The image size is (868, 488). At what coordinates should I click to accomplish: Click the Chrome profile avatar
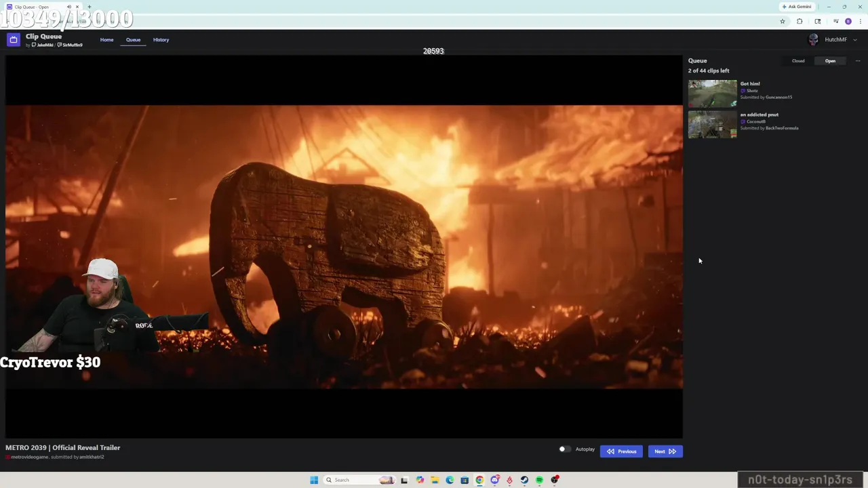[x=848, y=22]
